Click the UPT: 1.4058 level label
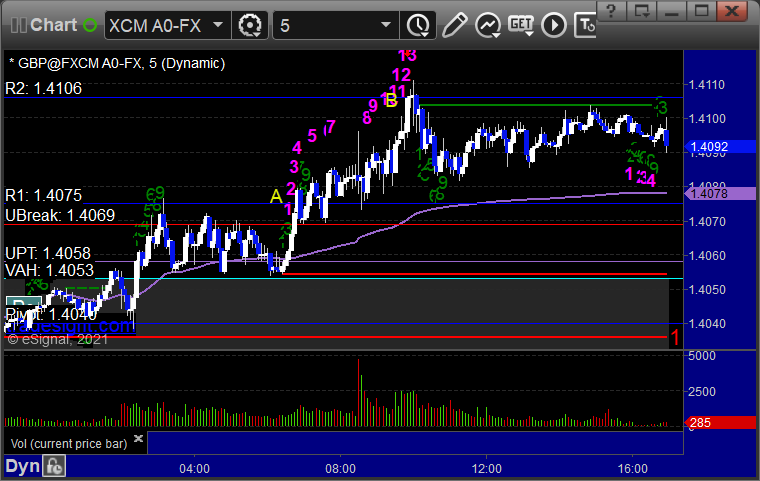This screenshot has width=760, height=481. tap(48, 253)
